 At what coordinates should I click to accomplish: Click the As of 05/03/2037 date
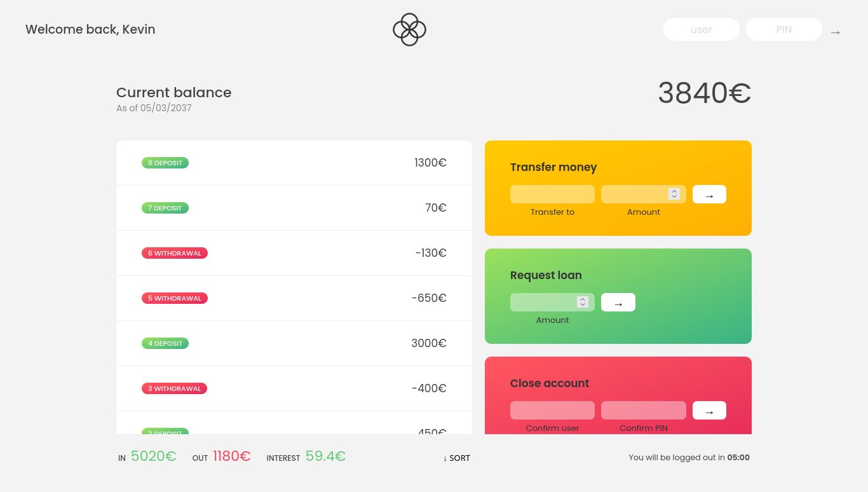154,108
